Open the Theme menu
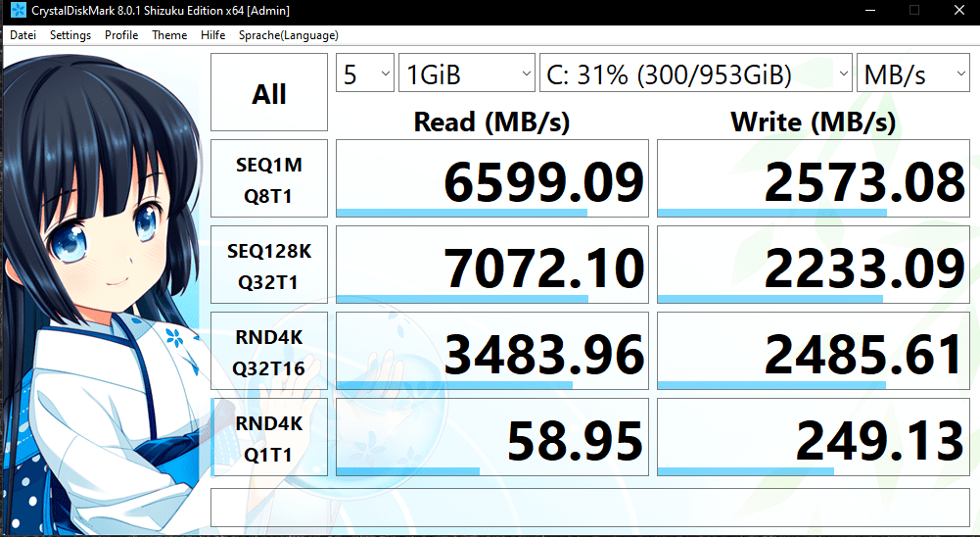This screenshot has width=980, height=537. point(169,35)
